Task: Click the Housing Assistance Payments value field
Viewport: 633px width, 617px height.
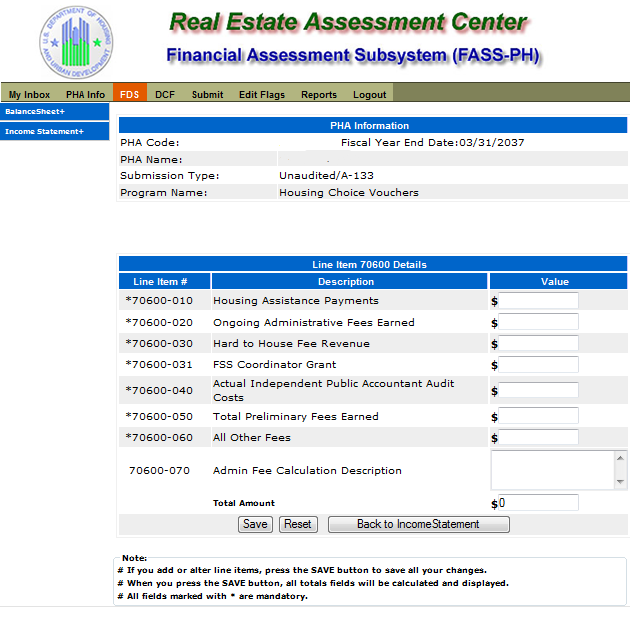Action: tap(538, 301)
